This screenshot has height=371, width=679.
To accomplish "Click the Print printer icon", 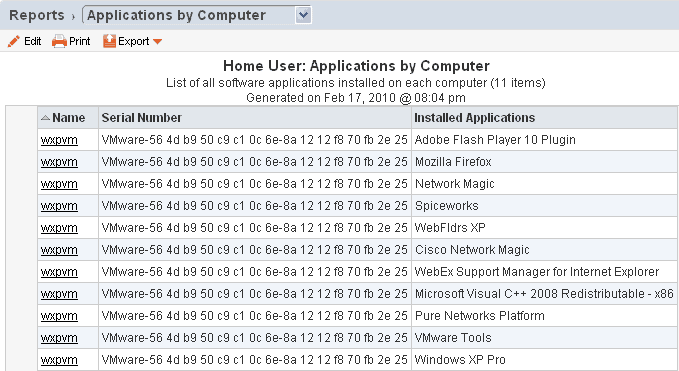I will (59, 41).
